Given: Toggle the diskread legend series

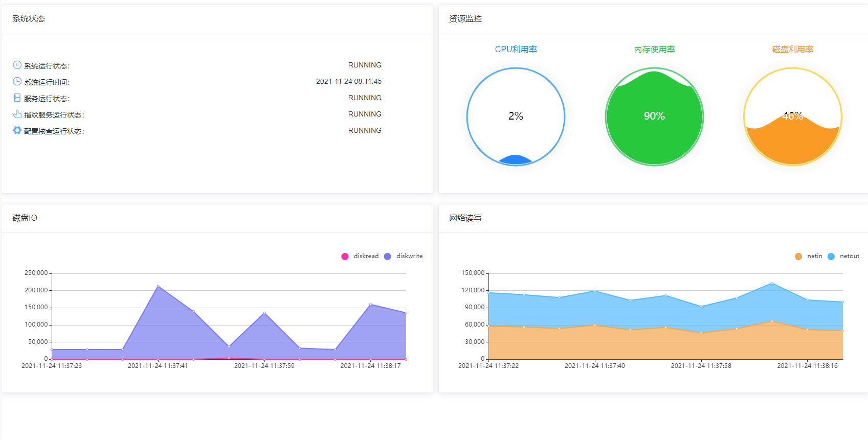Looking at the screenshot, I should point(360,256).
